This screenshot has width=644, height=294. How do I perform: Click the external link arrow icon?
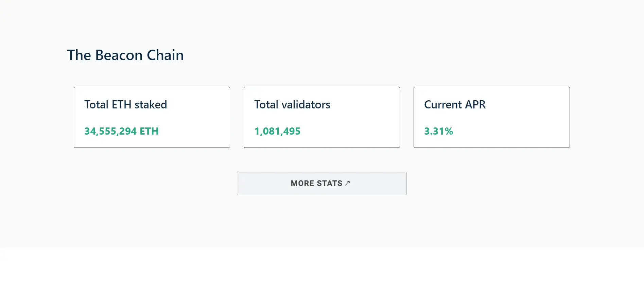pos(347,183)
